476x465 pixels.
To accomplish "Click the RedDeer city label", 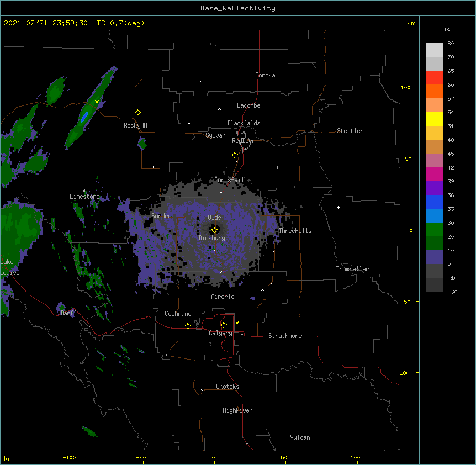I will 244,141.
